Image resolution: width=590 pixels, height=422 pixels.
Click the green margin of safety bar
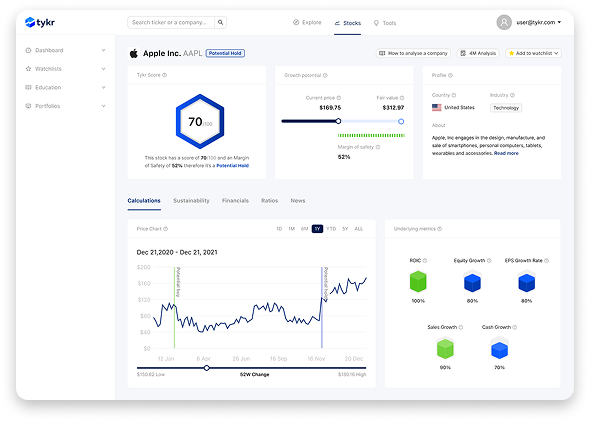click(371, 135)
